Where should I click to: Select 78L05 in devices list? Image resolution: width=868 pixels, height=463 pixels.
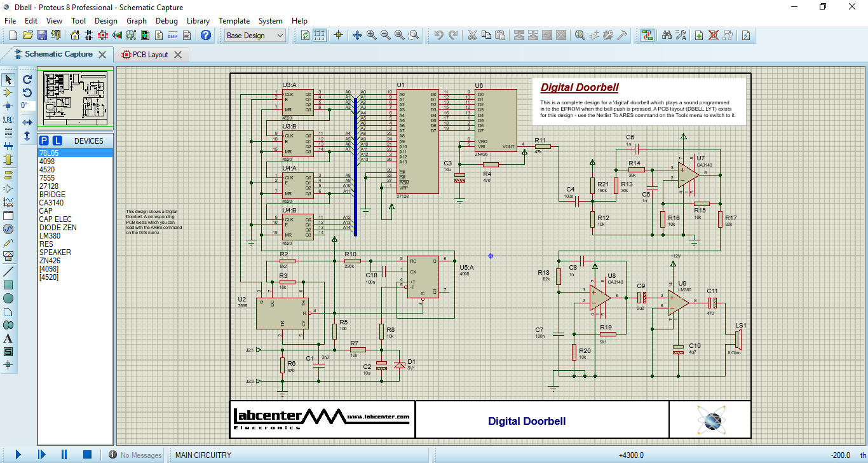coord(76,153)
